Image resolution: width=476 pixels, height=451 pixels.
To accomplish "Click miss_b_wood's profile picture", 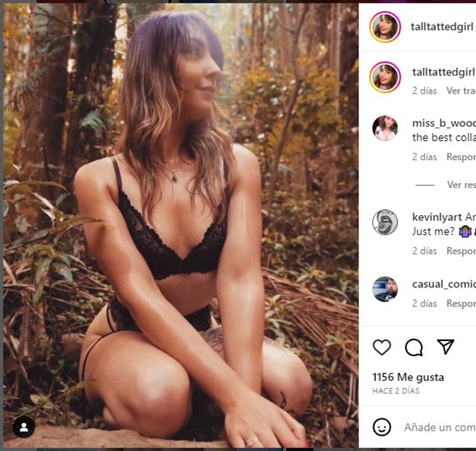I will coord(385,128).
